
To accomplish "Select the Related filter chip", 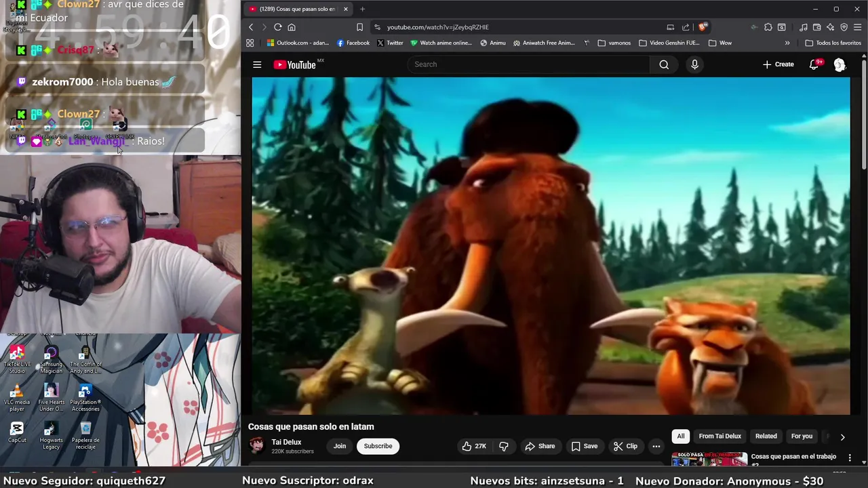I will pyautogui.click(x=766, y=436).
